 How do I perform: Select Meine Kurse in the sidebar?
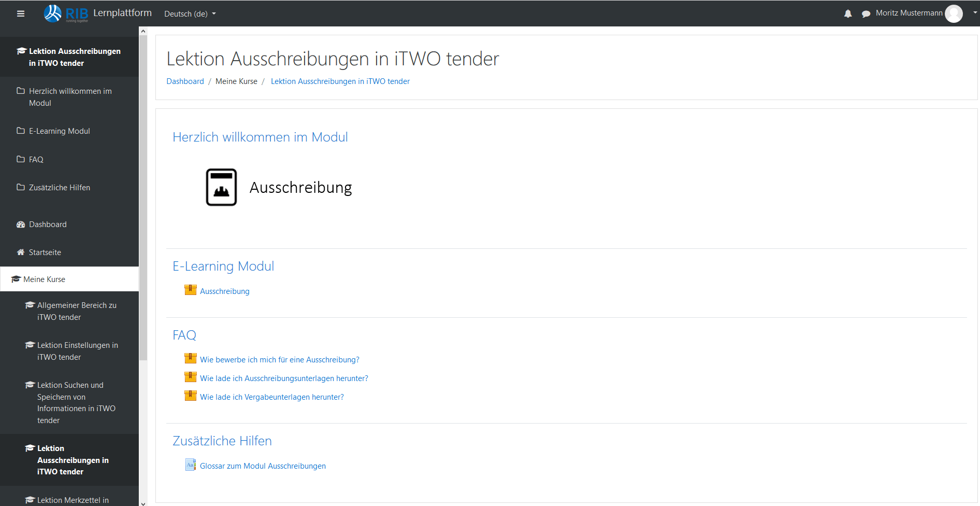pyautogui.click(x=69, y=279)
